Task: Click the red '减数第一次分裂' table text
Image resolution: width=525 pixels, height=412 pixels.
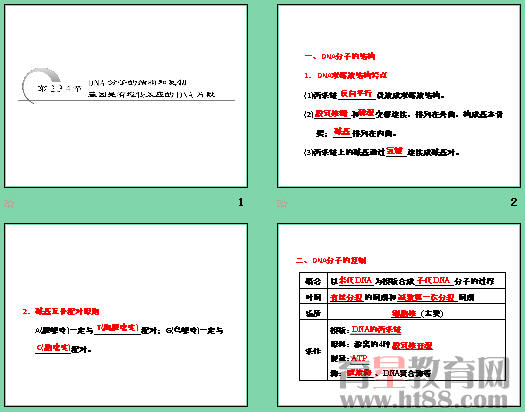Action: point(426,297)
